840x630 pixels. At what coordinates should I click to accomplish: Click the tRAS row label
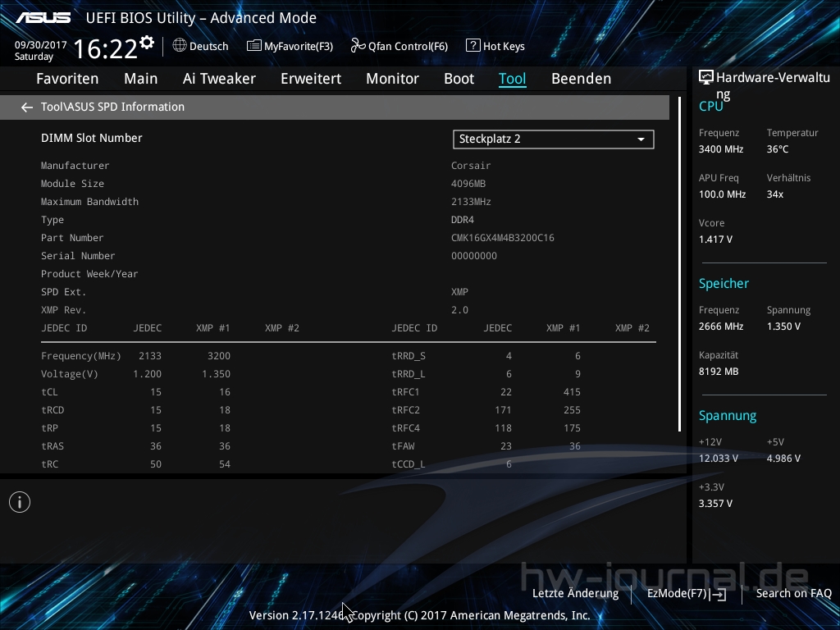coord(52,446)
